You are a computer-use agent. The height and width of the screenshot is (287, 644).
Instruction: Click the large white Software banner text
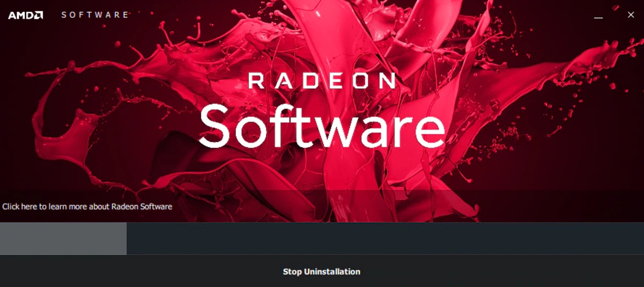[322, 126]
